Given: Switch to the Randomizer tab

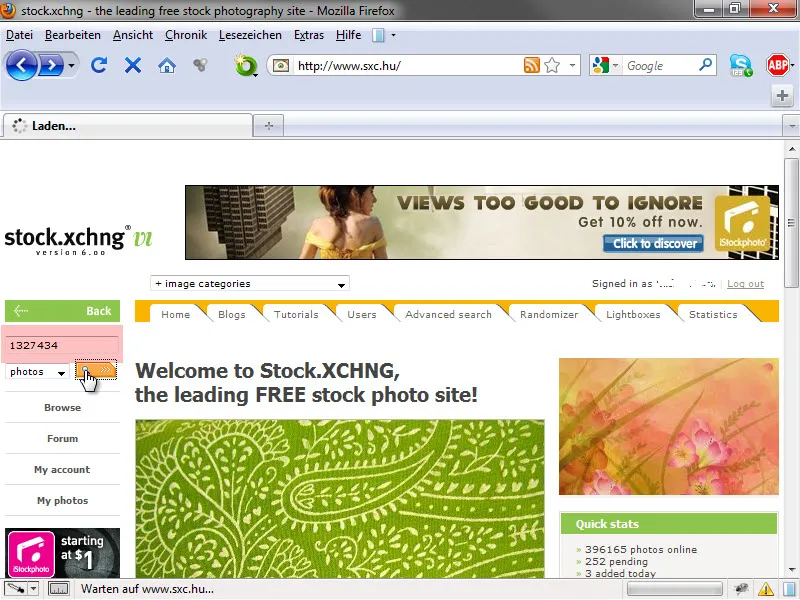Looking at the screenshot, I should click(x=549, y=314).
